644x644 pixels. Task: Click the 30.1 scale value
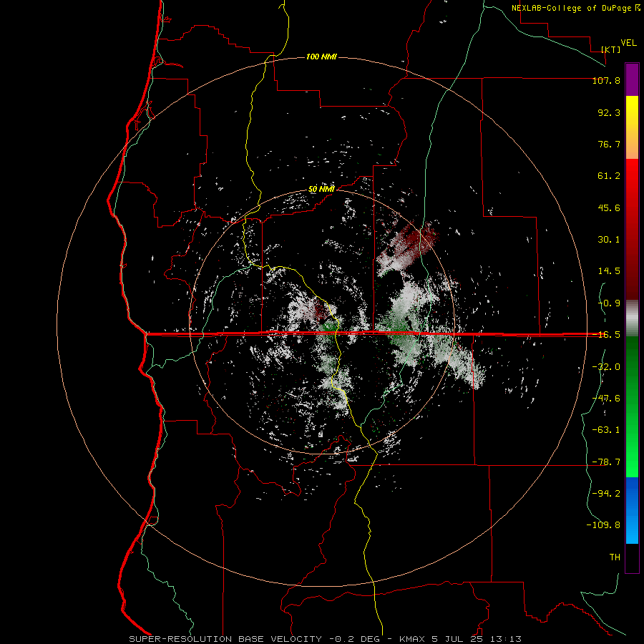pyautogui.click(x=609, y=240)
